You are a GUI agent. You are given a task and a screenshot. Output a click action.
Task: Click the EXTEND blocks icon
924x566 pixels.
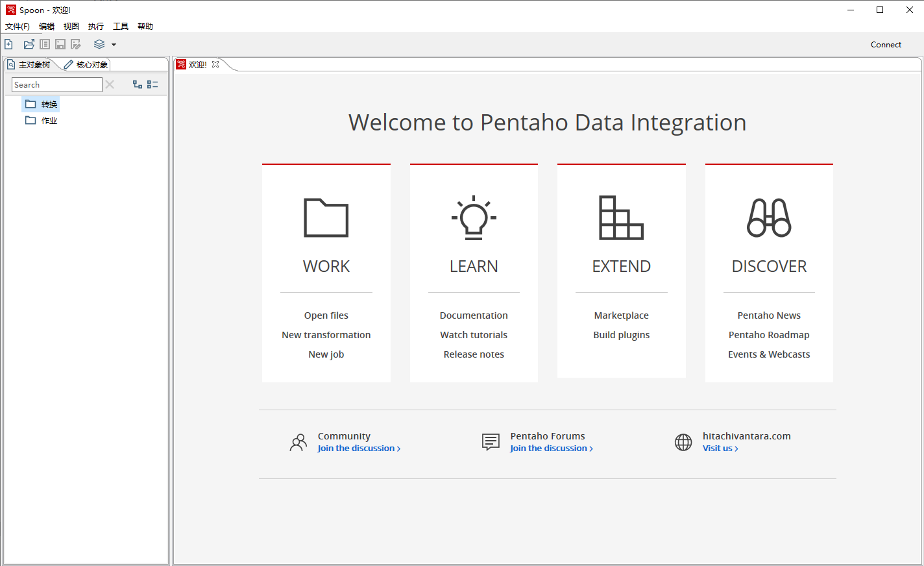click(x=621, y=217)
